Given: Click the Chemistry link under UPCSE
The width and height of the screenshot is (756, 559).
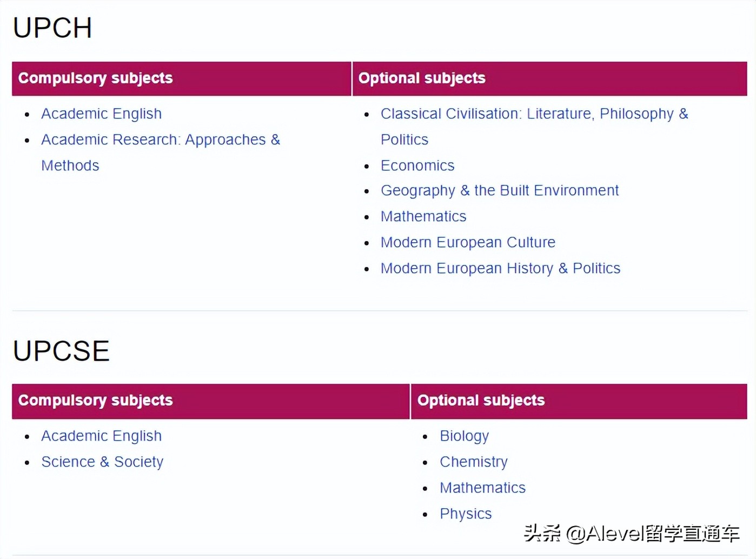Looking at the screenshot, I should coord(474,462).
